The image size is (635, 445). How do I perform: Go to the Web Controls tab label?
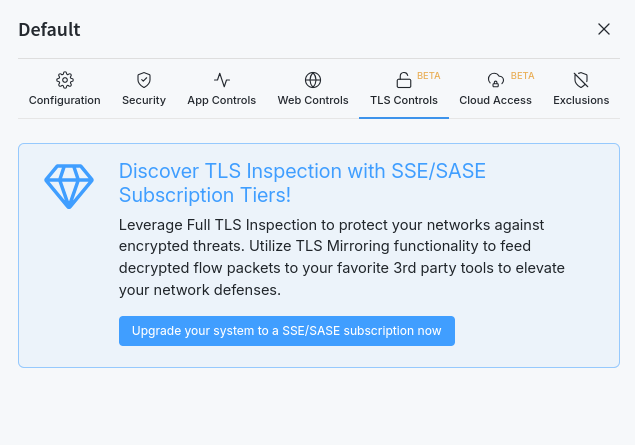point(313,100)
